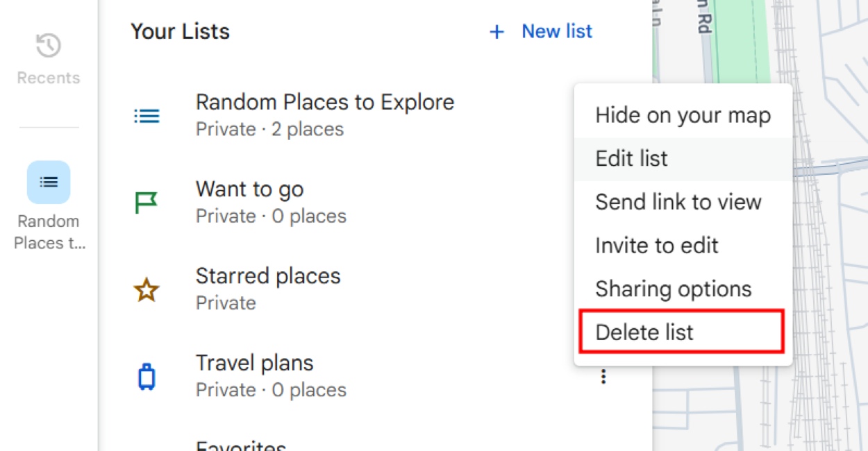Viewport: 868px width, 451px height.
Task: Open the Random Places shortcut in the sidebar
Action: pyautogui.click(x=48, y=182)
